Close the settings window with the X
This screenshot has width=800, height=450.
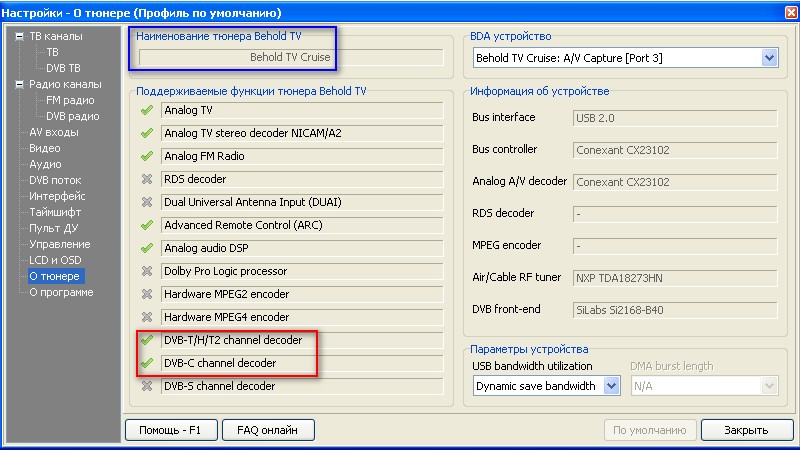coord(791,12)
